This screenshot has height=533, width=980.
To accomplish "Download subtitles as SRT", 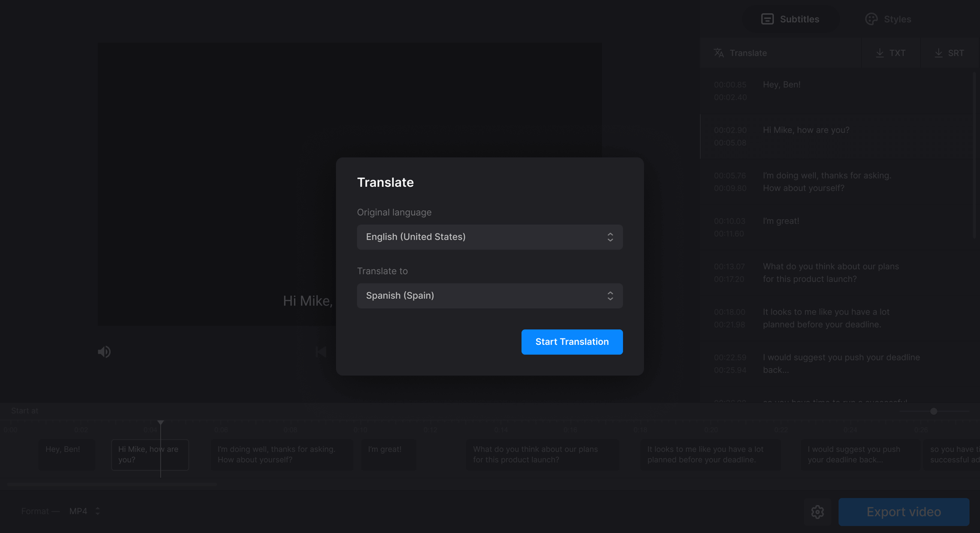I will point(949,53).
